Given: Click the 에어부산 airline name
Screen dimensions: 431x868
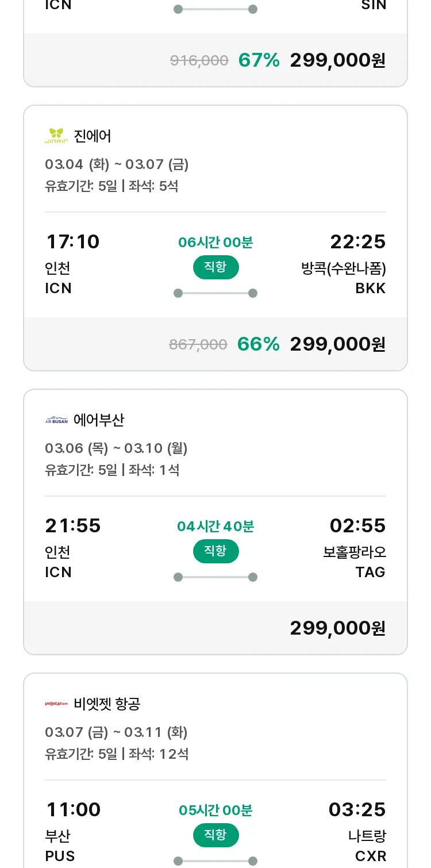Looking at the screenshot, I should click(x=99, y=420).
